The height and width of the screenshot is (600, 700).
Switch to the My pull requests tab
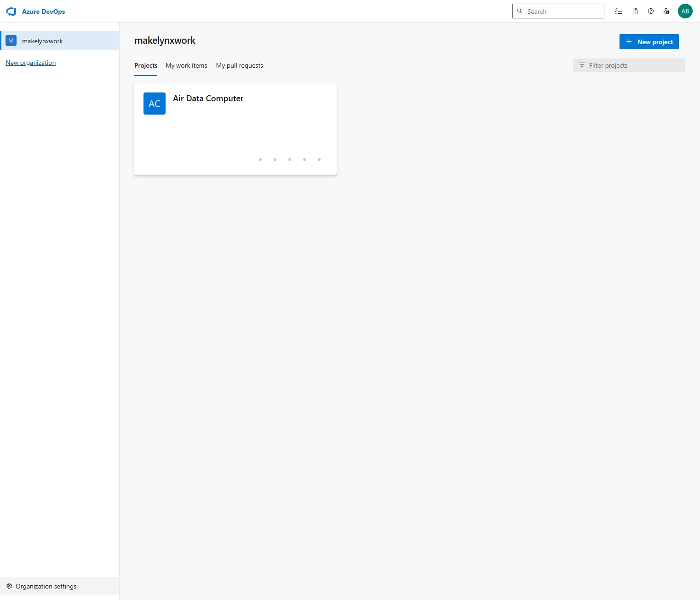[x=240, y=65]
